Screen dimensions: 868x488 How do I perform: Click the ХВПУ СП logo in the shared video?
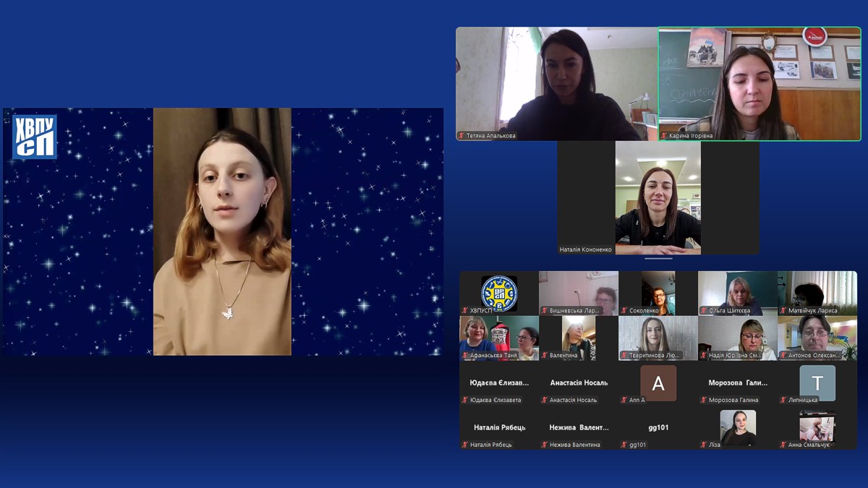[34, 137]
